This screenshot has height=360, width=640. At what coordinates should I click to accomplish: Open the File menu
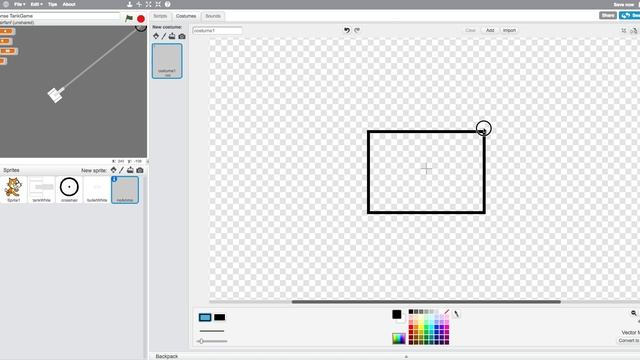tap(19, 4)
